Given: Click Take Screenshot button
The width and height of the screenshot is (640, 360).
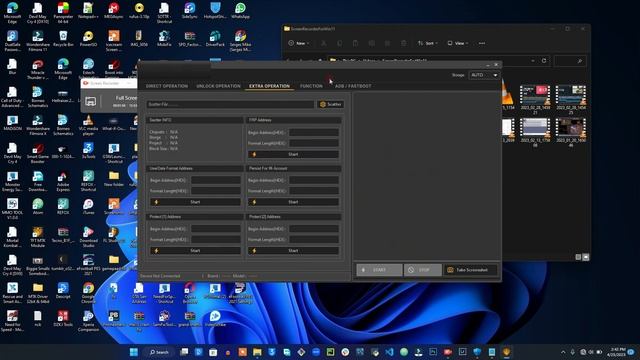Looking at the screenshot, I should [471, 270].
